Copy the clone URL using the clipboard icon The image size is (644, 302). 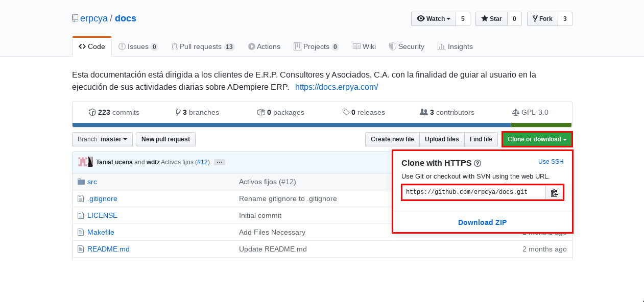555,192
